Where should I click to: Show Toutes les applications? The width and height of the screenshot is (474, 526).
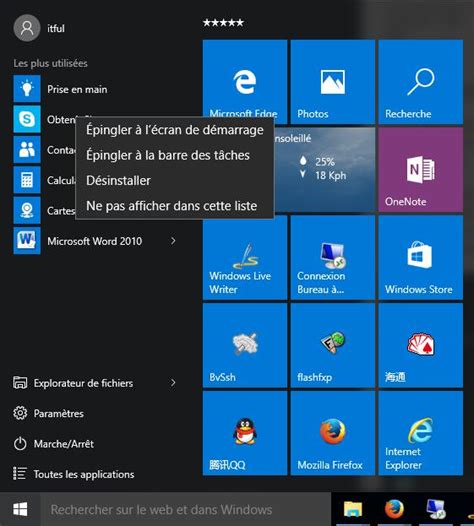[x=73, y=474]
